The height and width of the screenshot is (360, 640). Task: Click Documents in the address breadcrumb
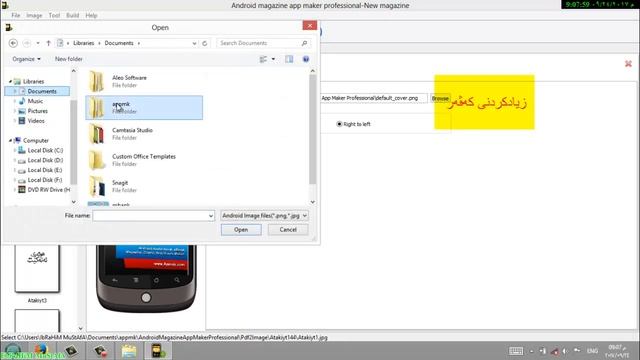pos(119,43)
